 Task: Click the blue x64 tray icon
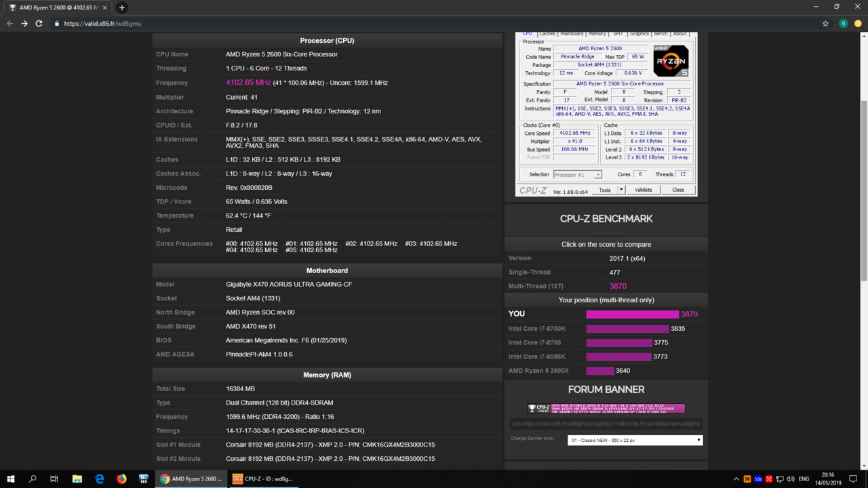click(758, 479)
